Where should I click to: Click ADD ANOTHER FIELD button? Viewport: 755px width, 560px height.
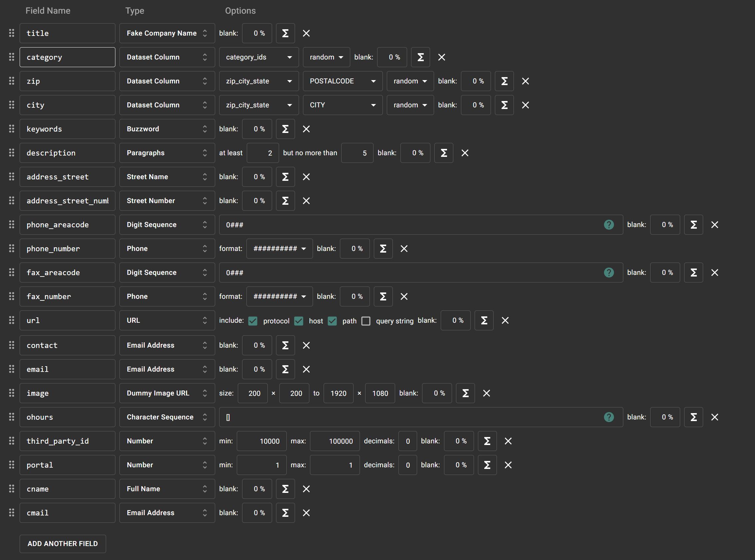click(63, 544)
